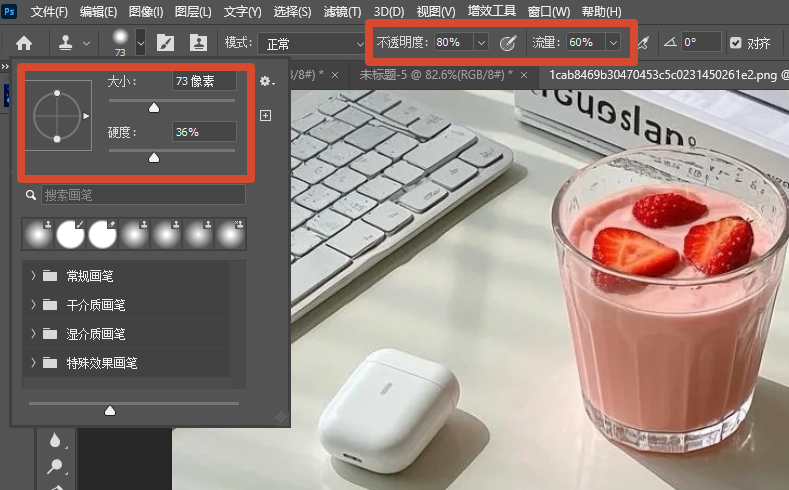Select the Blur tool droplet icon

(x=55, y=440)
